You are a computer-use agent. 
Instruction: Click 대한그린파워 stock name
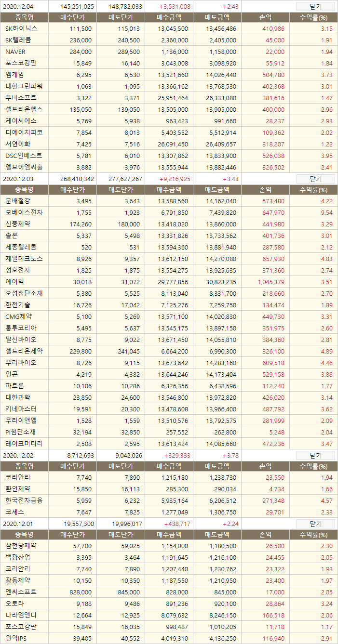(x=24, y=86)
